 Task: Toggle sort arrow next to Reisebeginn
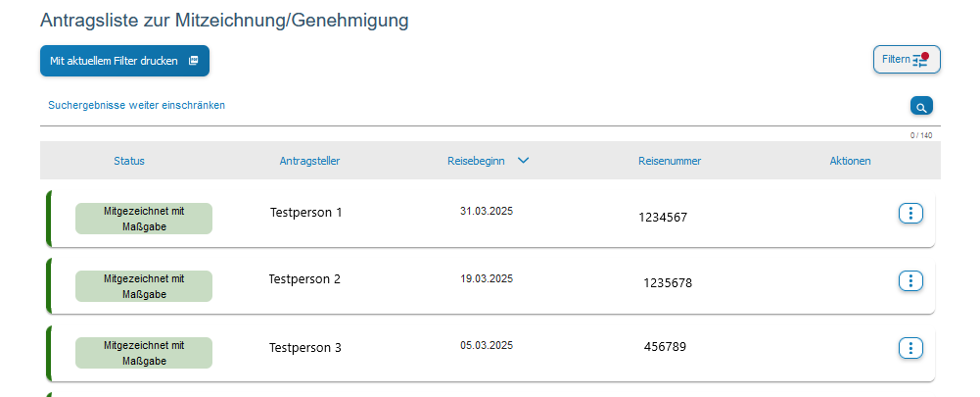click(x=523, y=161)
